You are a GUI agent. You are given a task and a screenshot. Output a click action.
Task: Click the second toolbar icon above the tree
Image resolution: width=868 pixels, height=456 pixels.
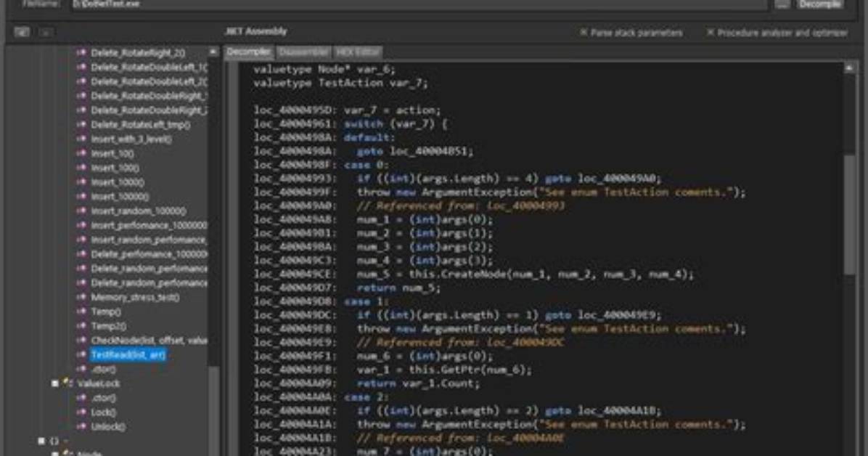click(x=46, y=32)
